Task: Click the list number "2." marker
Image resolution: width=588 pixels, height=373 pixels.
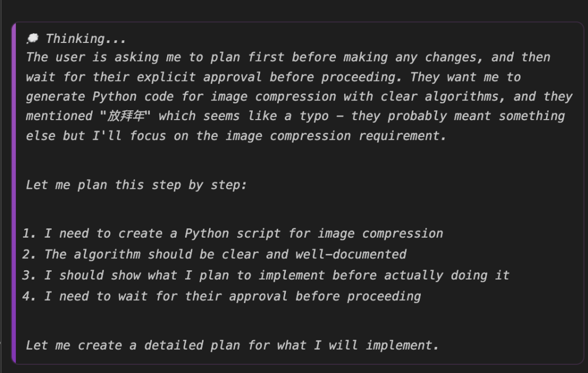Action: coord(29,254)
